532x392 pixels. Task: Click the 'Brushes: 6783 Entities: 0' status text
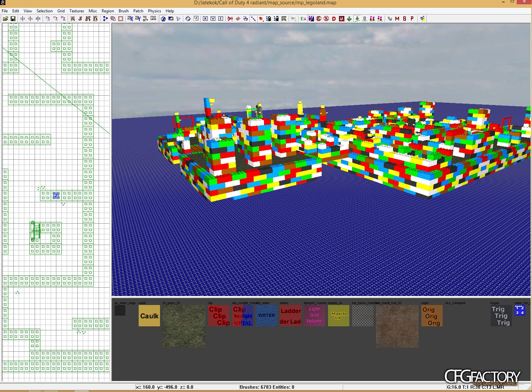click(x=267, y=387)
